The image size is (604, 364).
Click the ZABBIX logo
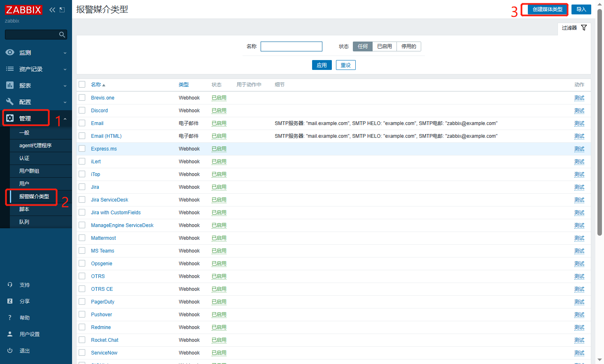24,9
